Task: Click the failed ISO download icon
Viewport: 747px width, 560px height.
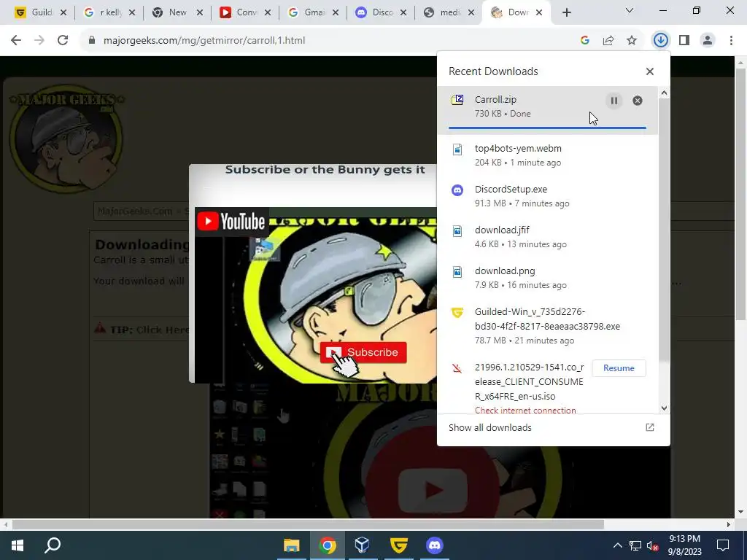Action: [457, 368]
